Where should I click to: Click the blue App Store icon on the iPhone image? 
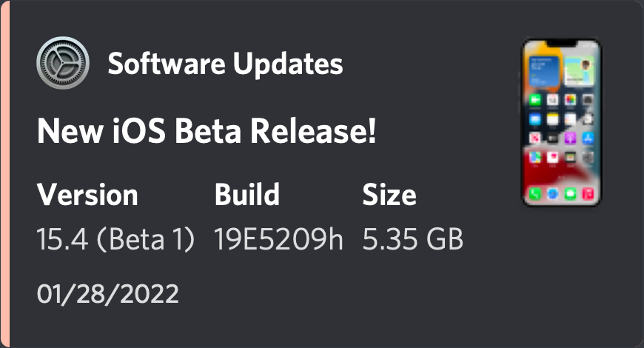pyautogui.click(x=588, y=138)
